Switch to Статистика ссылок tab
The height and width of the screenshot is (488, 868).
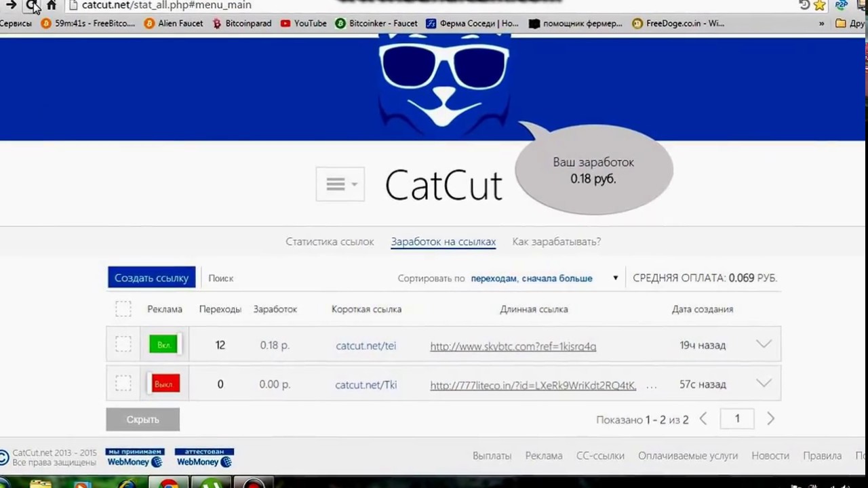tap(330, 241)
